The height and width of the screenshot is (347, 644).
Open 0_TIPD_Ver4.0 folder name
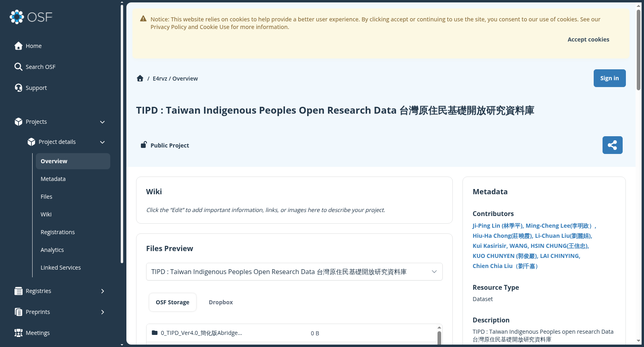click(x=201, y=333)
